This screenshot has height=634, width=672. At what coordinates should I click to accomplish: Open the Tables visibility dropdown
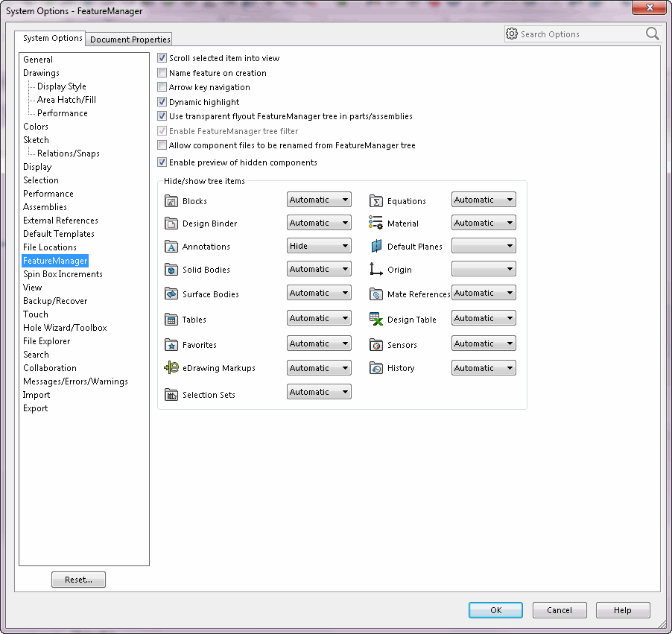[x=319, y=317]
